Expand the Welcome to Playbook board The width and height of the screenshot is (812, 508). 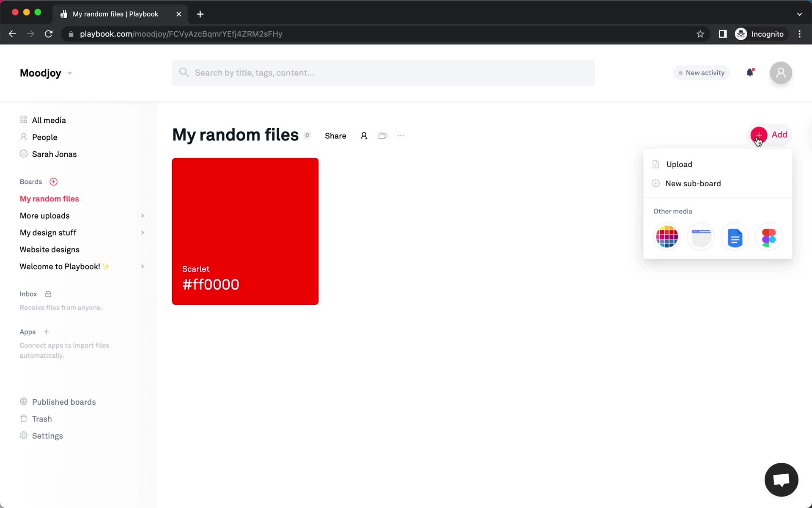point(142,266)
